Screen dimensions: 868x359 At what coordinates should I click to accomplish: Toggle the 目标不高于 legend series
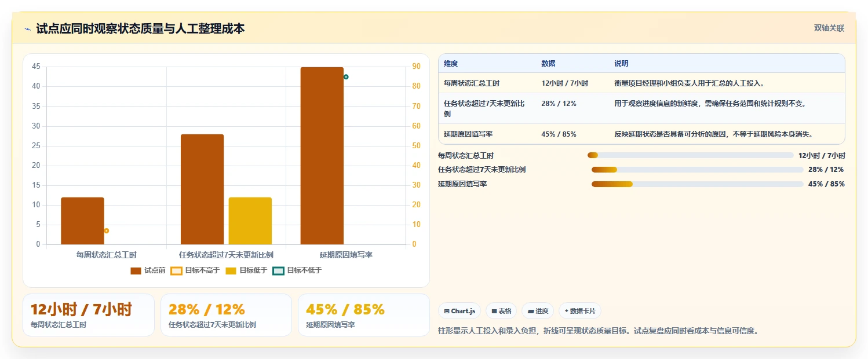tap(195, 270)
